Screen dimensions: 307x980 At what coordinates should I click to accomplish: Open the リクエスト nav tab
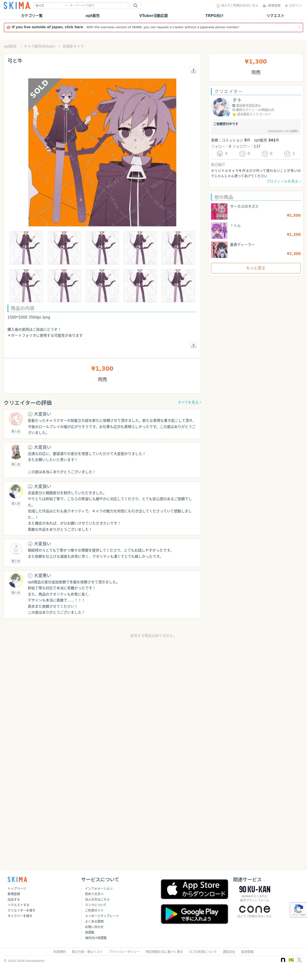coord(275,16)
